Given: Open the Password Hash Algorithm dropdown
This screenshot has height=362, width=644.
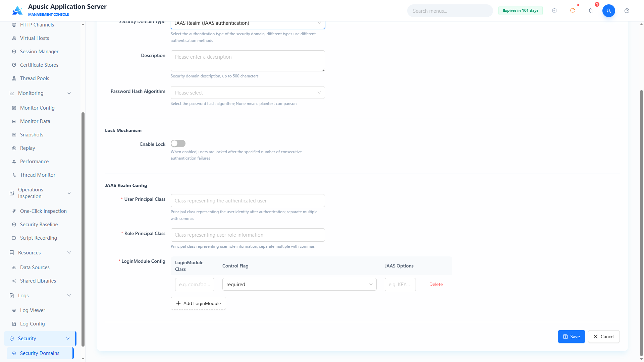Looking at the screenshot, I should tap(248, 93).
